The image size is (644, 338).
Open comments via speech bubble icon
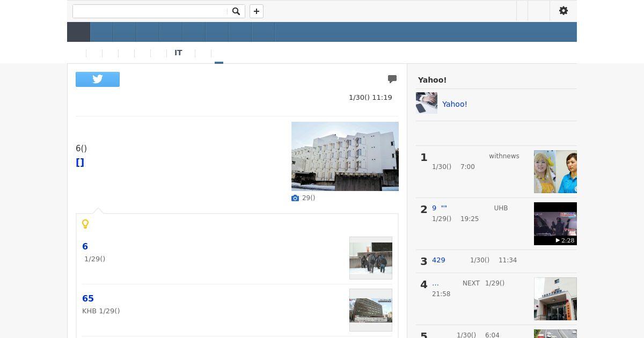coord(392,79)
